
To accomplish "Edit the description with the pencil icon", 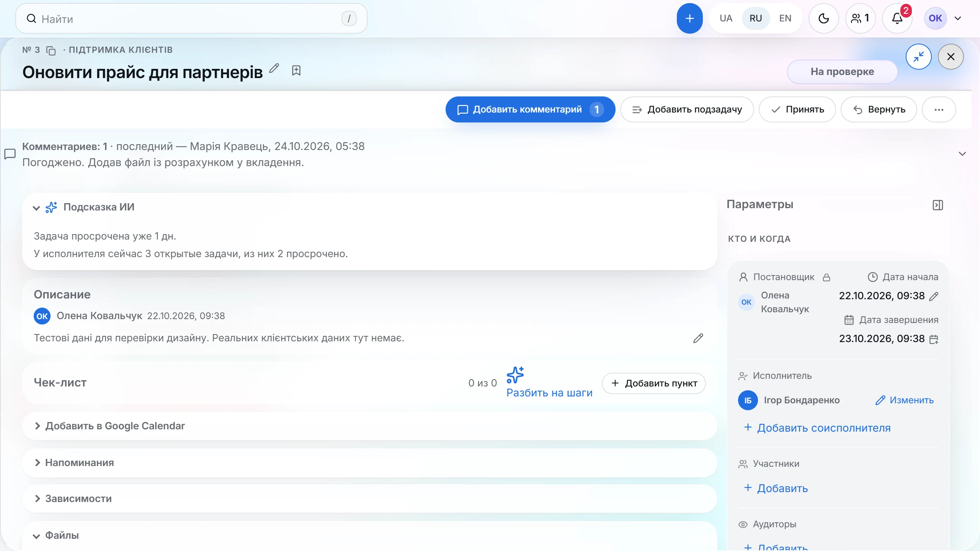I will [698, 338].
